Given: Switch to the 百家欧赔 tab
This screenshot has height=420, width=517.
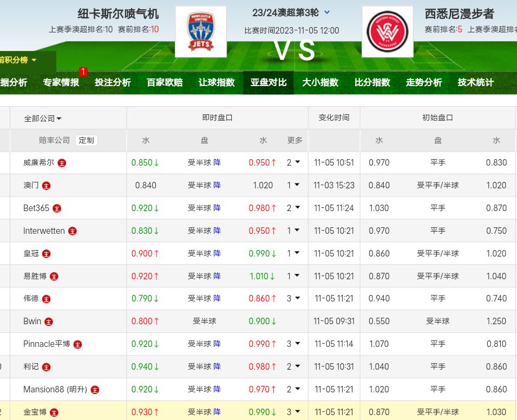Looking at the screenshot, I should pyautogui.click(x=165, y=82).
